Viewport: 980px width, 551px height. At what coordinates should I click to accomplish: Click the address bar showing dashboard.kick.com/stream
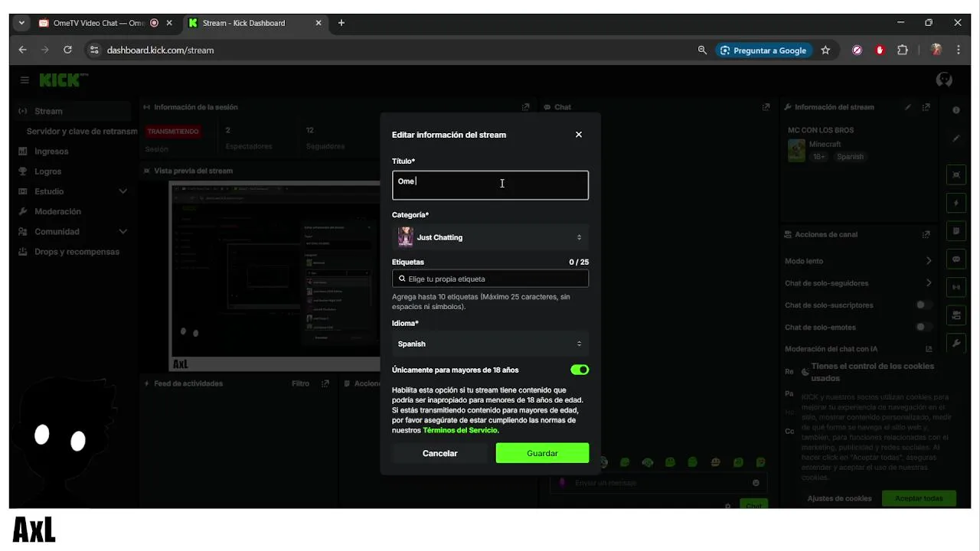click(x=160, y=50)
